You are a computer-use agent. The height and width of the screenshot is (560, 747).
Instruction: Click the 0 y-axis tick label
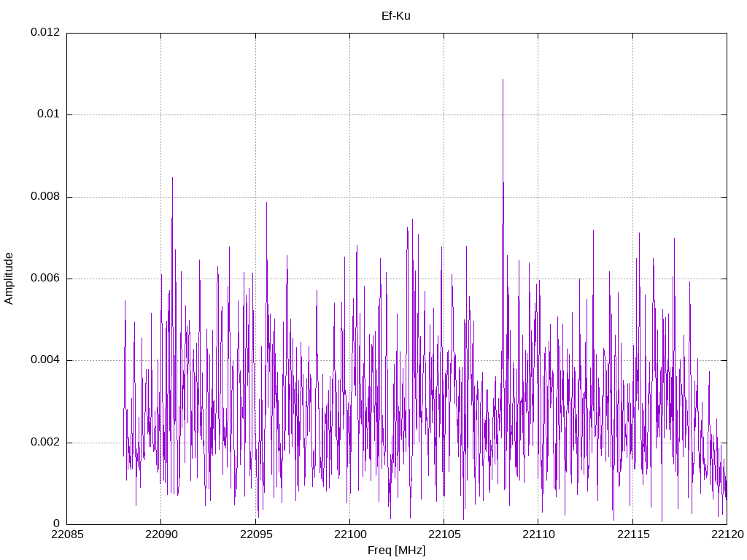[57, 524]
